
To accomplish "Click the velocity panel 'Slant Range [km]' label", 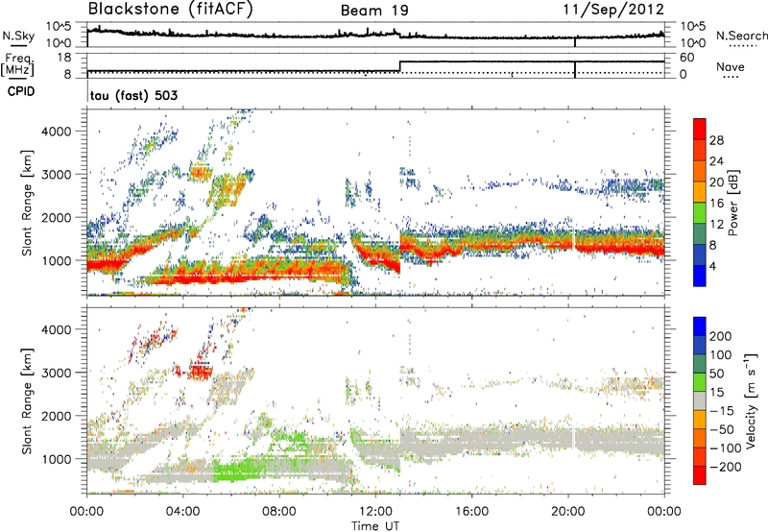I will tap(27, 401).
